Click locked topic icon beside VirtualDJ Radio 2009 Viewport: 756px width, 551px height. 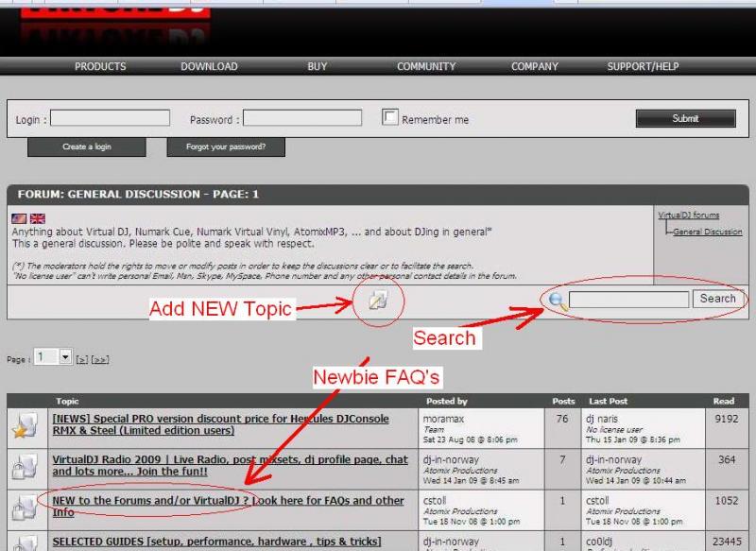pyautogui.click(x=25, y=467)
